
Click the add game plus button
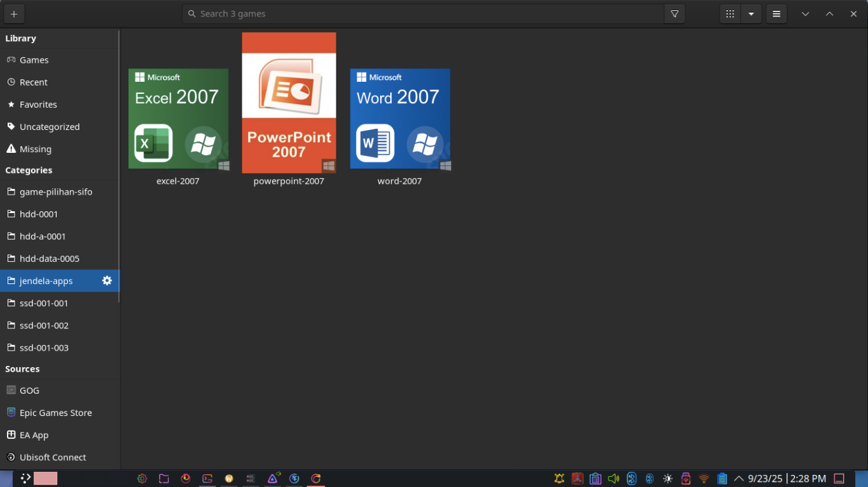[14, 14]
